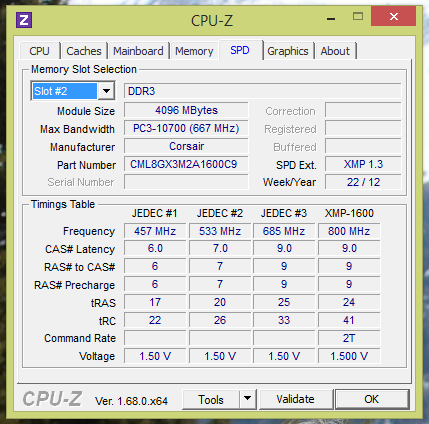Click the 2T Command Rate value
Image resolution: width=429 pixels, height=424 pixels.
349,338
